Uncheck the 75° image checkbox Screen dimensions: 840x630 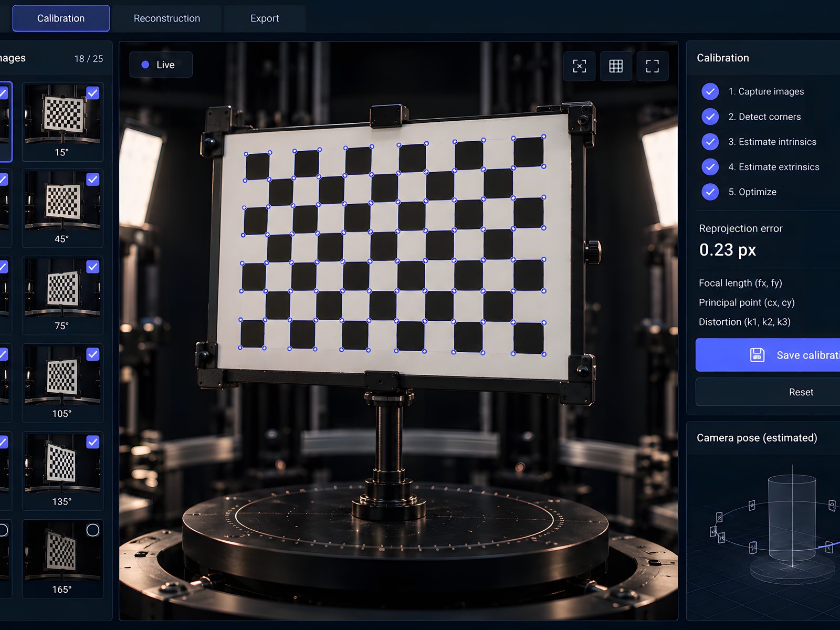pyautogui.click(x=93, y=267)
